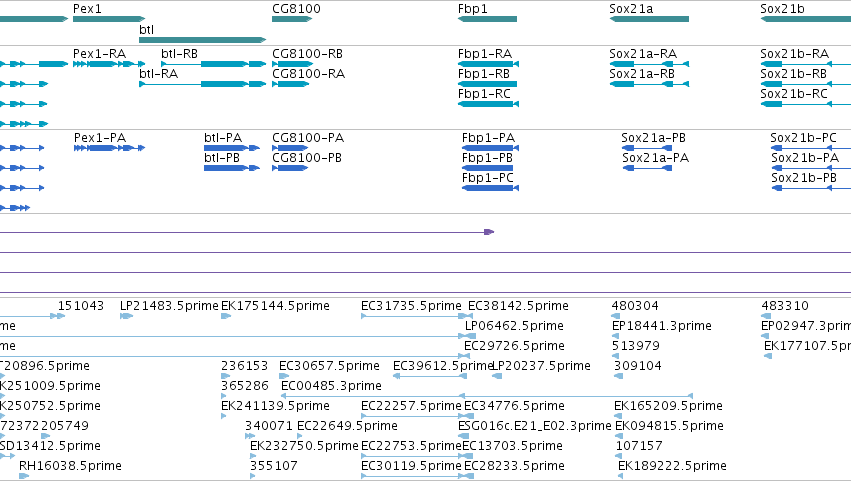Open EST EC00485.3prime
The width and height of the screenshot is (851, 481).
[x=331, y=386]
